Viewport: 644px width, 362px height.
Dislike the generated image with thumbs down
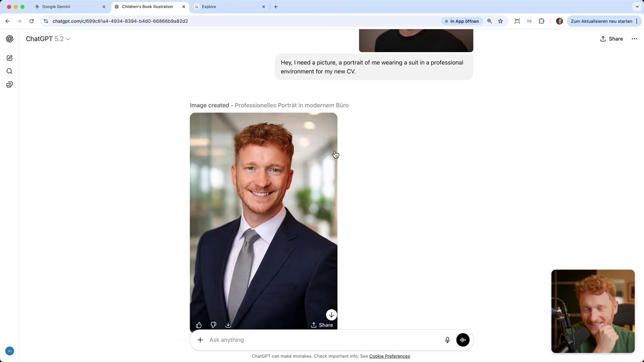tap(213, 325)
